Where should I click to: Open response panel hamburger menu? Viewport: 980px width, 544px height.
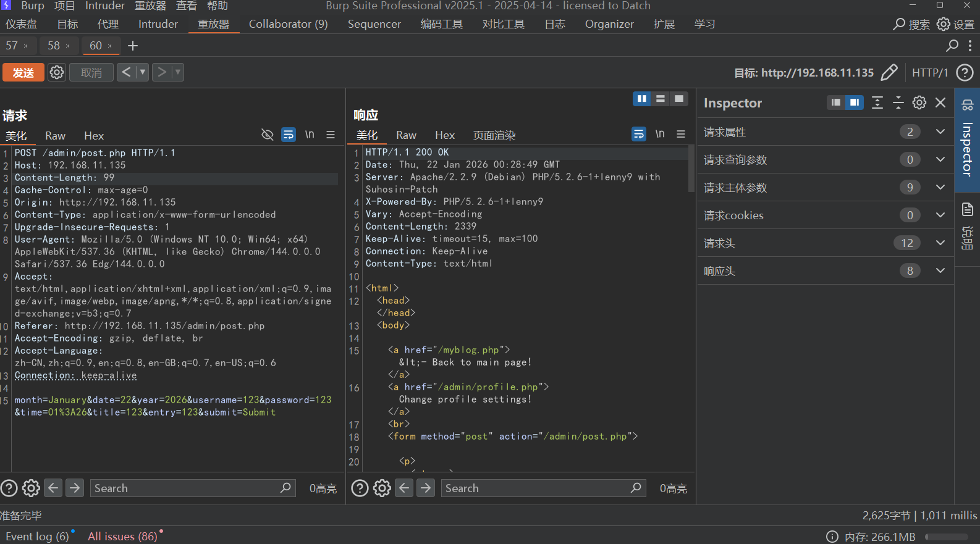[x=681, y=134]
